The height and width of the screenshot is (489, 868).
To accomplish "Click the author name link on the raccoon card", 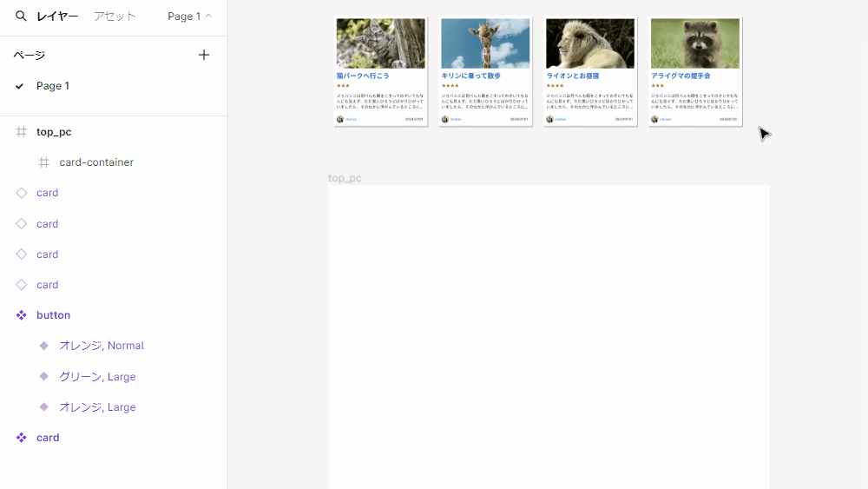I will click(666, 119).
